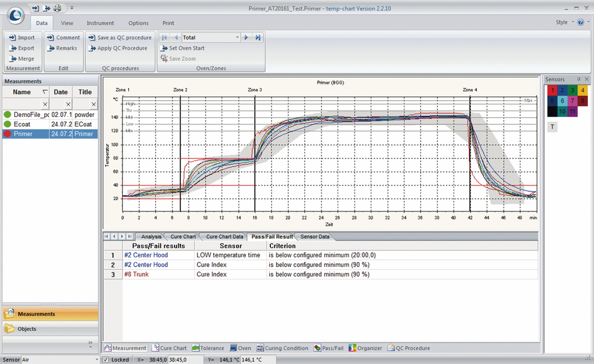Click Set Oven Start
This screenshot has height=364, width=594.
(x=183, y=48)
